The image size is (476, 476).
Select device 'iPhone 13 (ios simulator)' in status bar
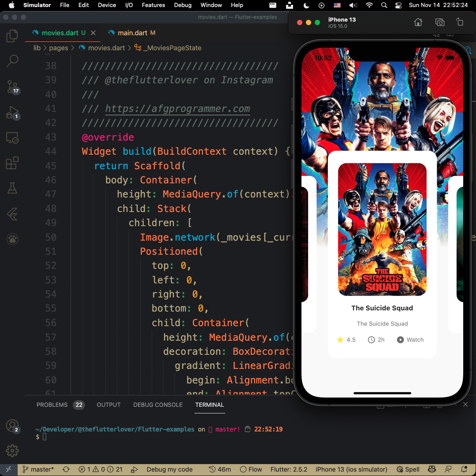(x=351, y=469)
